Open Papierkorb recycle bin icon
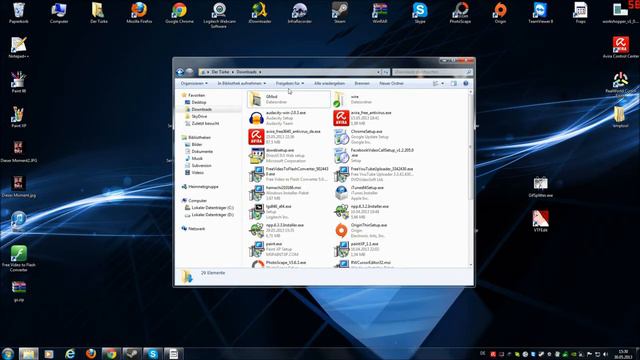 point(18,13)
